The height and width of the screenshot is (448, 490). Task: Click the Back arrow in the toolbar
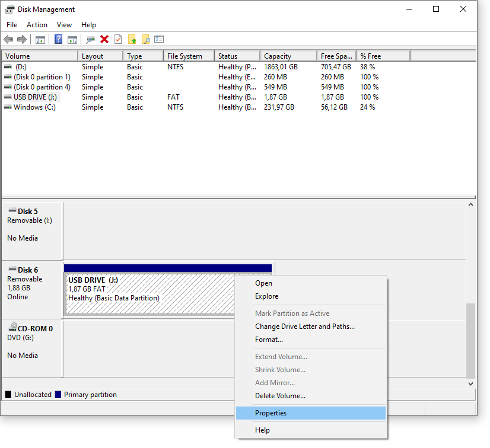8,40
